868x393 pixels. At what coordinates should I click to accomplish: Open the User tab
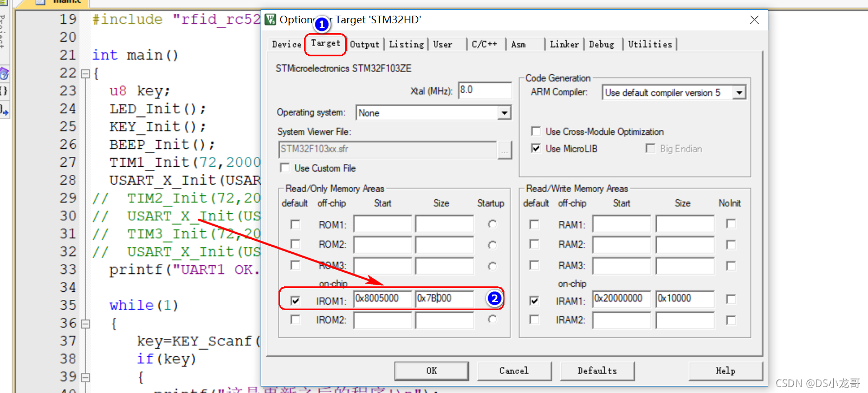click(x=443, y=44)
